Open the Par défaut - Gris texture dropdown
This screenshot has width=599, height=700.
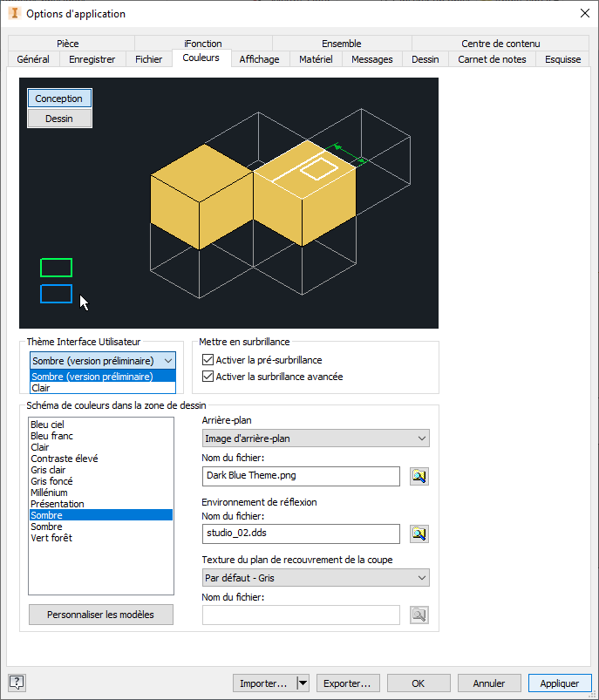click(316, 578)
